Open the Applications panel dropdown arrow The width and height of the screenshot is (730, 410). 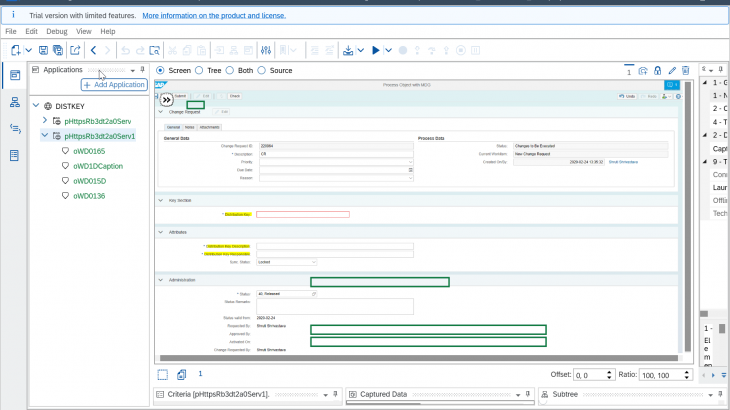coord(133,70)
